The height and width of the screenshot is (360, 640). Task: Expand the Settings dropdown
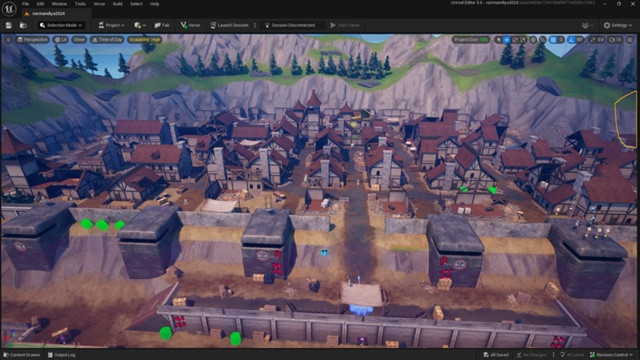point(618,25)
